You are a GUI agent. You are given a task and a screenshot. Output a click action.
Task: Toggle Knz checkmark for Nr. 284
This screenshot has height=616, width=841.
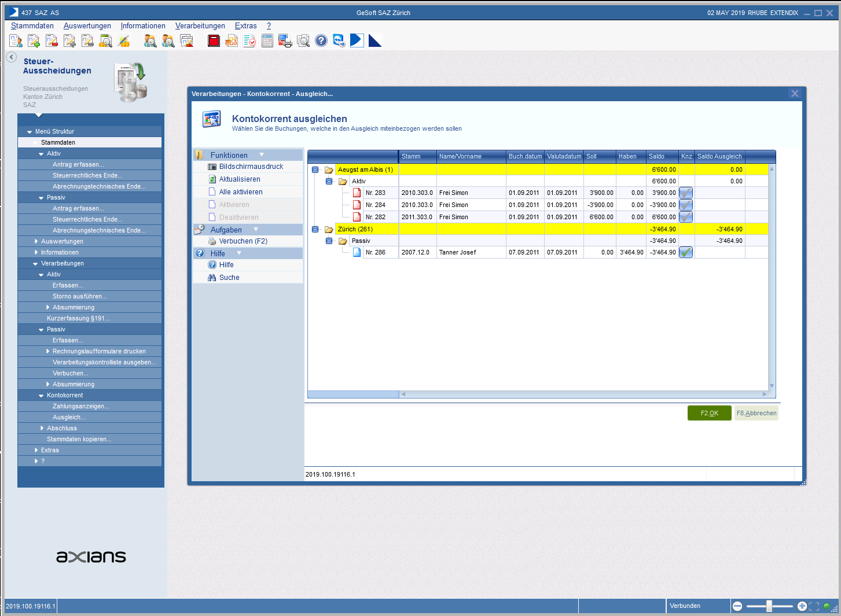pyautogui.click(x=686, y=205)
